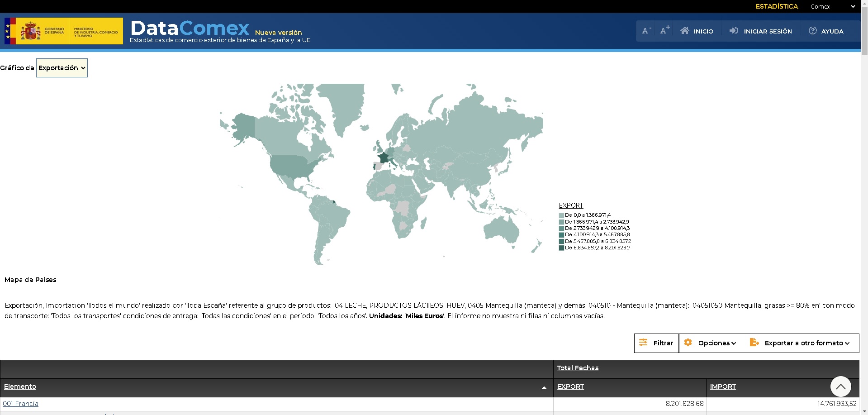This screenshot has height=415, width=868.
Task: Expand the Exportar a otro formato chevron
Action: click(847, 343)
